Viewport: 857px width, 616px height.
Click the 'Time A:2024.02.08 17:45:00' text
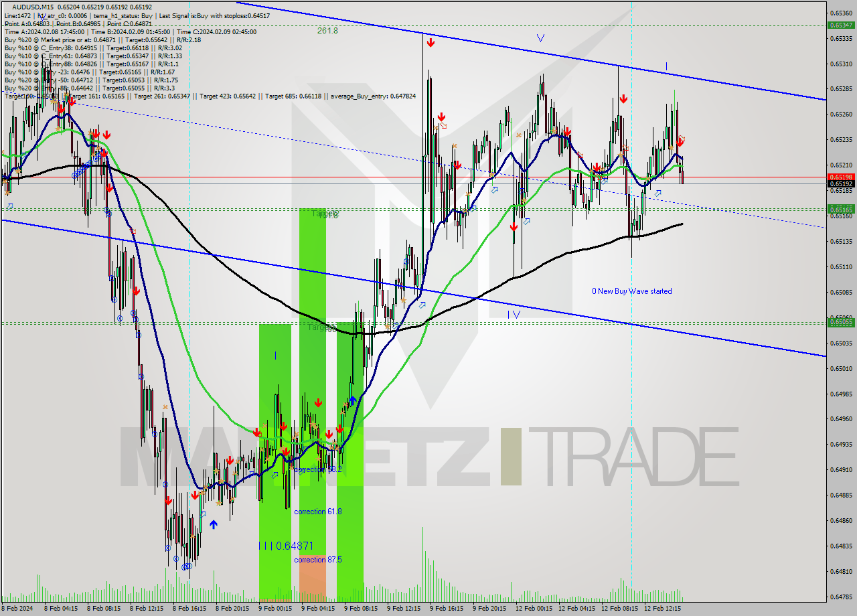coord(44,31)
